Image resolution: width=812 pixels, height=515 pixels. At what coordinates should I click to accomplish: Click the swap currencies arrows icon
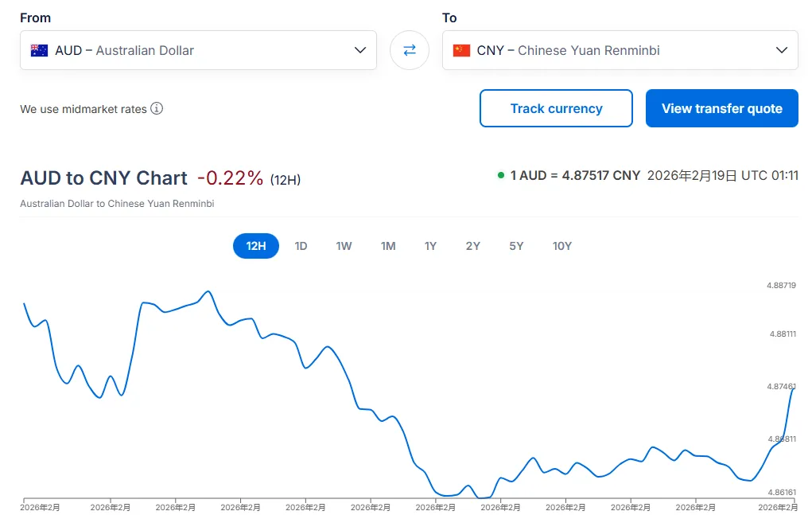(410, 50)
